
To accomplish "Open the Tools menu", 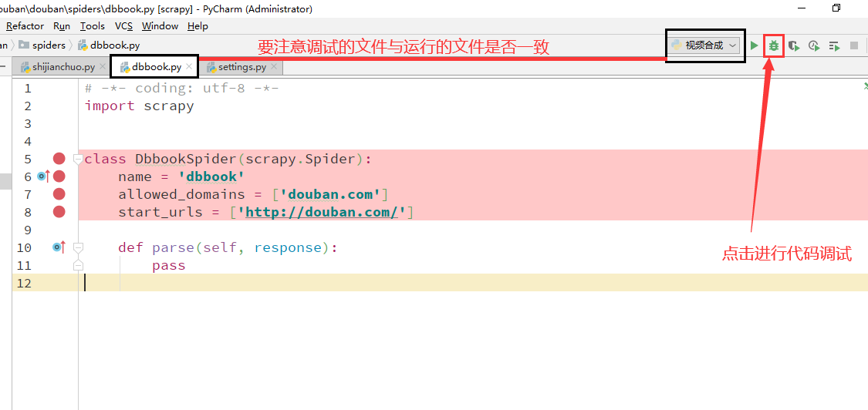I will 93,26.
